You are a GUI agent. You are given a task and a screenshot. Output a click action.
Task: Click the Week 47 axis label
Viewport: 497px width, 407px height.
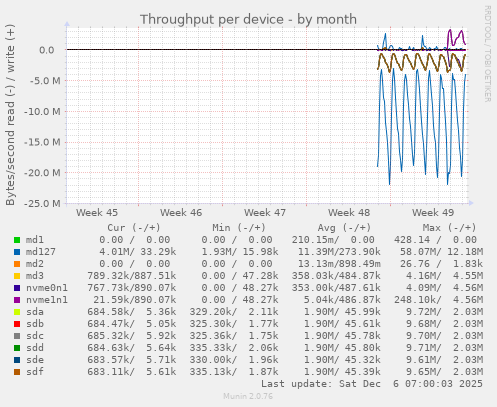265,213
